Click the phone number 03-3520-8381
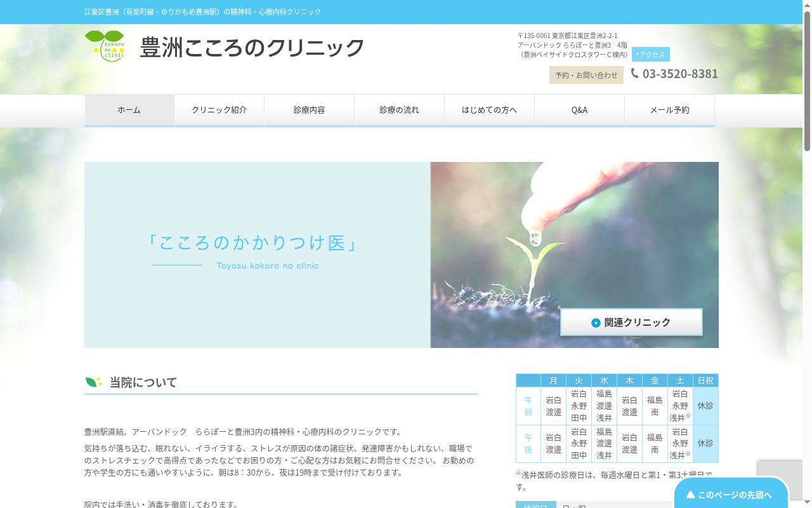The width and height of the screenshot is (812, 508). tap(680, 74)
